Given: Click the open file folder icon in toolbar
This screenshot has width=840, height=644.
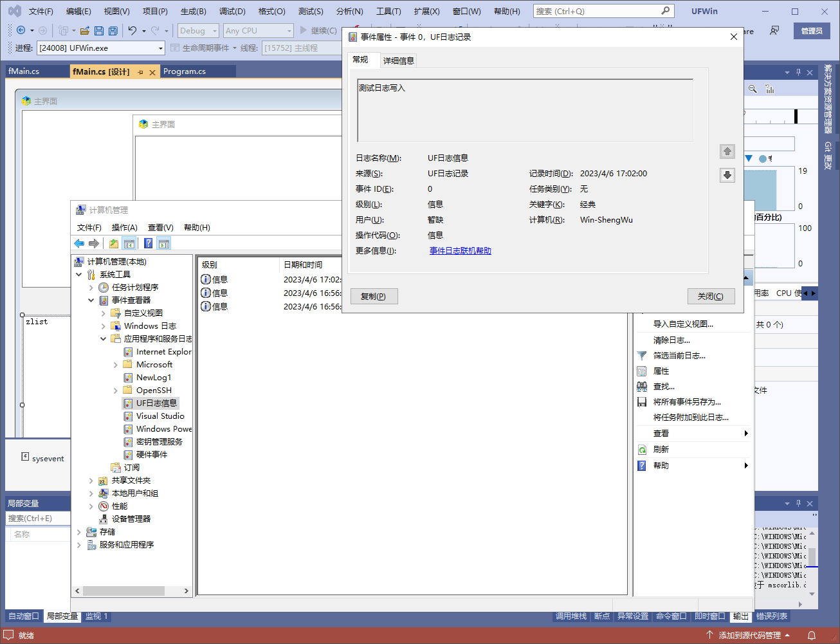Looking at the screenshot, I should [x=84, y=30].
